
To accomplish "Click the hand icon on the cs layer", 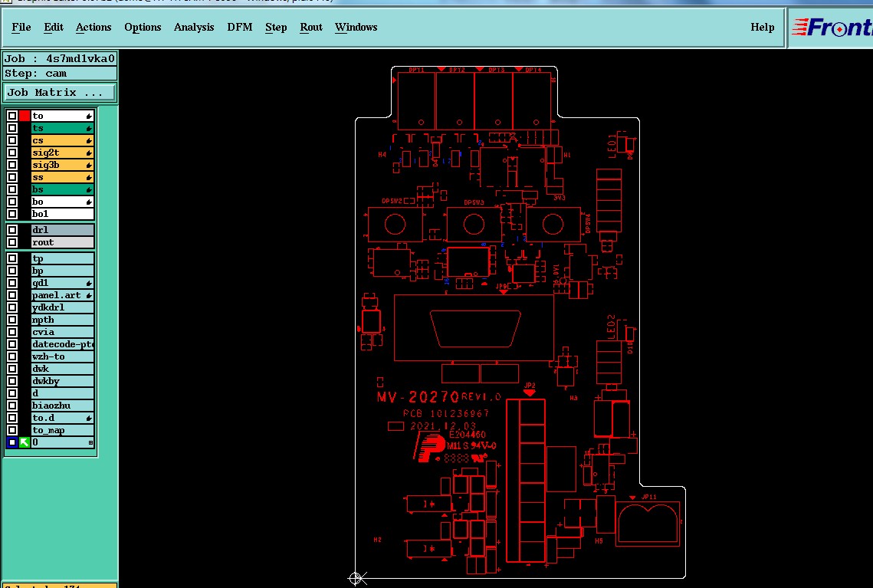I will point(89,140).
